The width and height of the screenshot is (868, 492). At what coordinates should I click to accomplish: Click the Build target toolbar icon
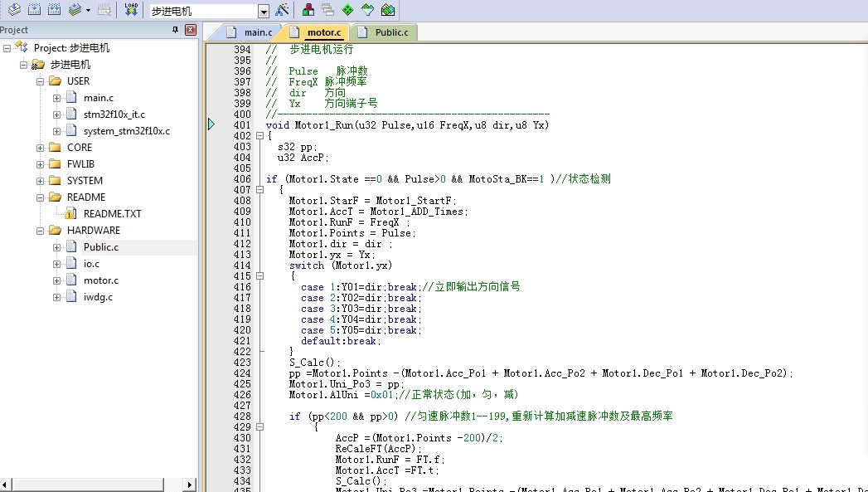click(34, 9)
